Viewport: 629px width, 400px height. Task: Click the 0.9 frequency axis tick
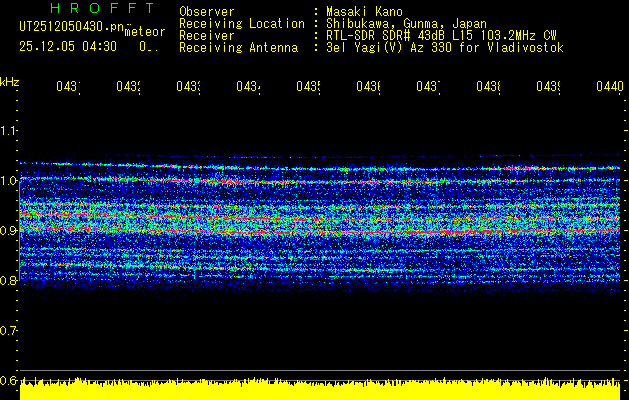pyautogui.click(x=9, y=230)
